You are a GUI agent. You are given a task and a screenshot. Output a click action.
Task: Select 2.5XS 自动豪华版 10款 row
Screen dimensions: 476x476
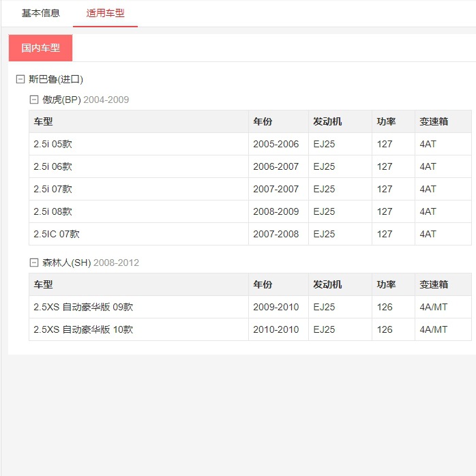250,329
